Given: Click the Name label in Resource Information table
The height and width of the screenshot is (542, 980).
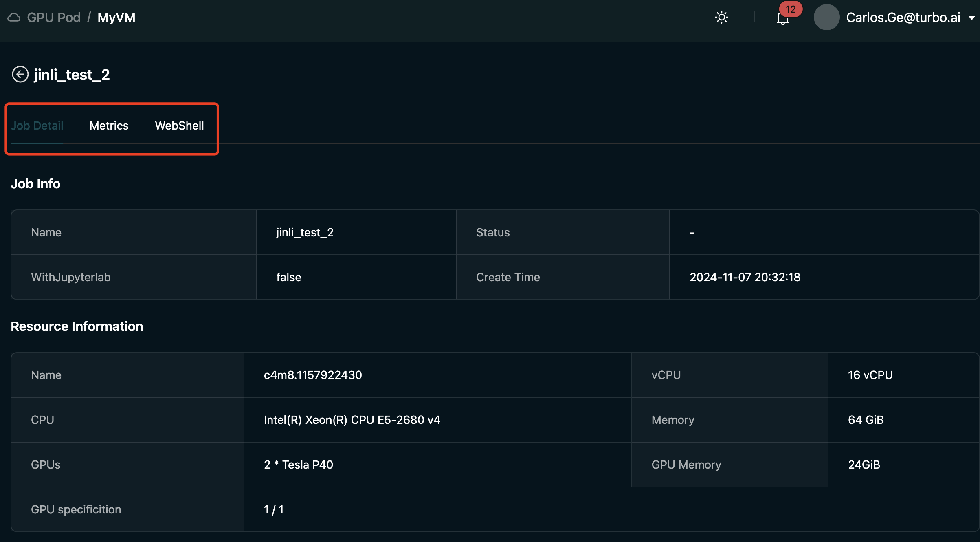Looking at the screenshot, I should [46, 375].
